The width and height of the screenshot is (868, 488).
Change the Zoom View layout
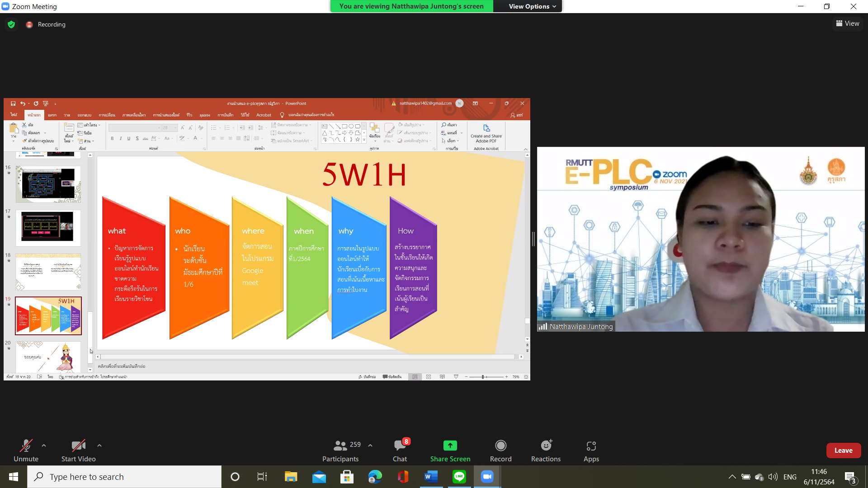click(x=848, y=23)
